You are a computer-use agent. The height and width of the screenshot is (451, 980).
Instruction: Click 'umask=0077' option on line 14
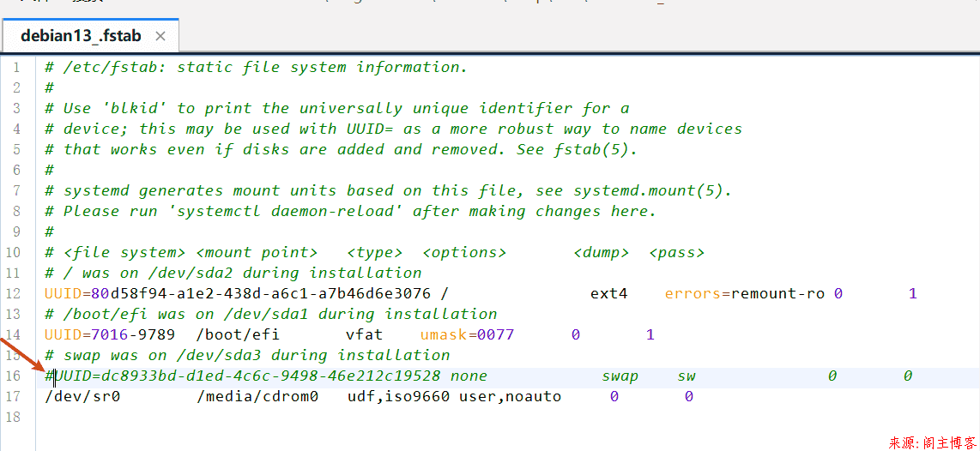coord(468,334)
